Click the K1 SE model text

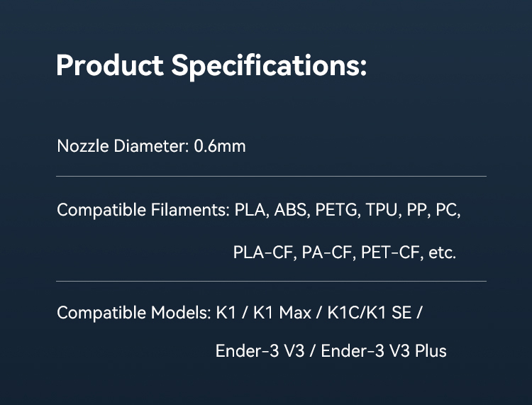click(x=389, y=312)
